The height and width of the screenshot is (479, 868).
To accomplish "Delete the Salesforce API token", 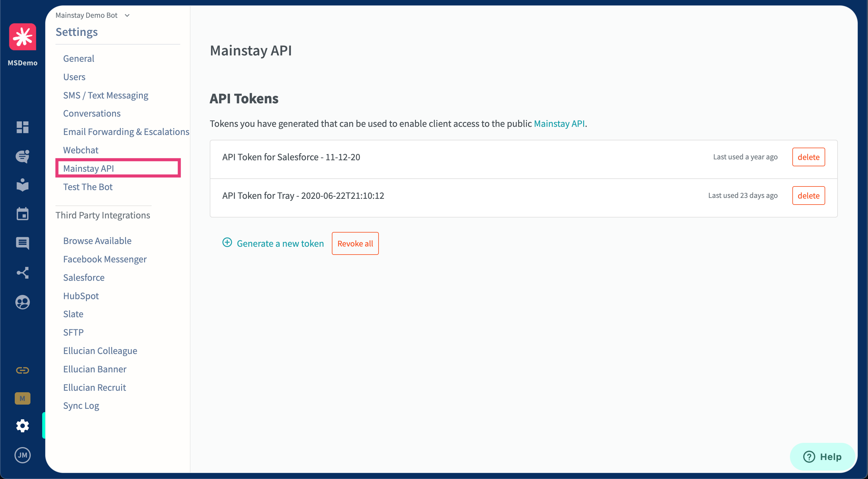I will (808, 157).
